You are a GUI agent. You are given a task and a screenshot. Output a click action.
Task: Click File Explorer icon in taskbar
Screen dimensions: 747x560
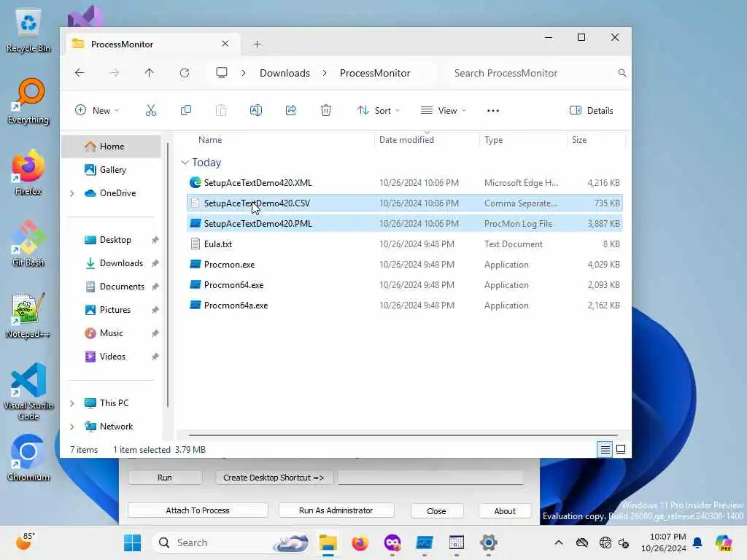328,542
